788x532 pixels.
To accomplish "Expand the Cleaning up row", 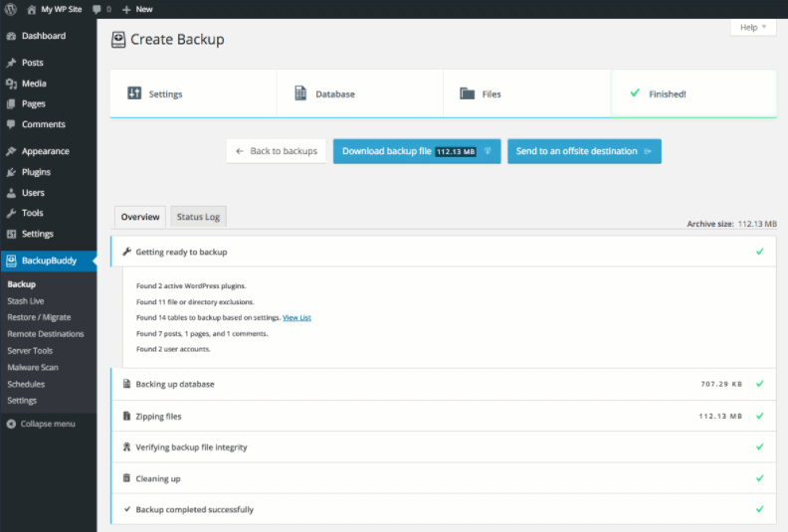I will click(x=444, y=478).
